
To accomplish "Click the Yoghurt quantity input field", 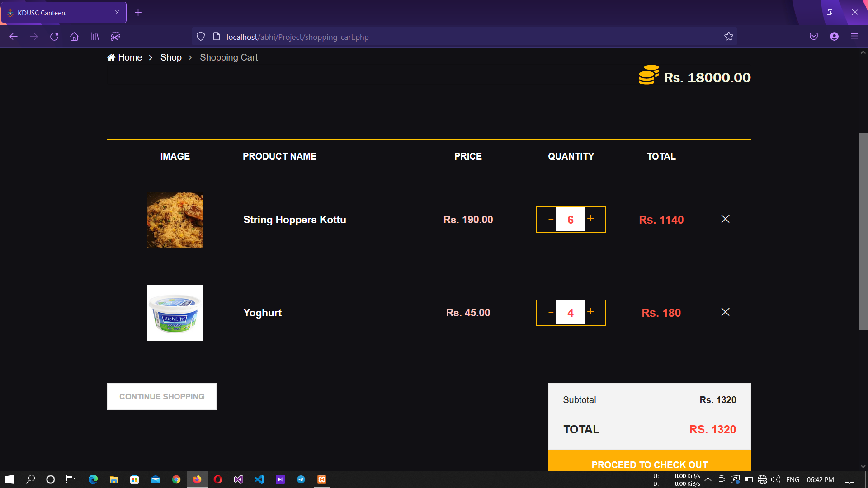I will pos(570,313).
